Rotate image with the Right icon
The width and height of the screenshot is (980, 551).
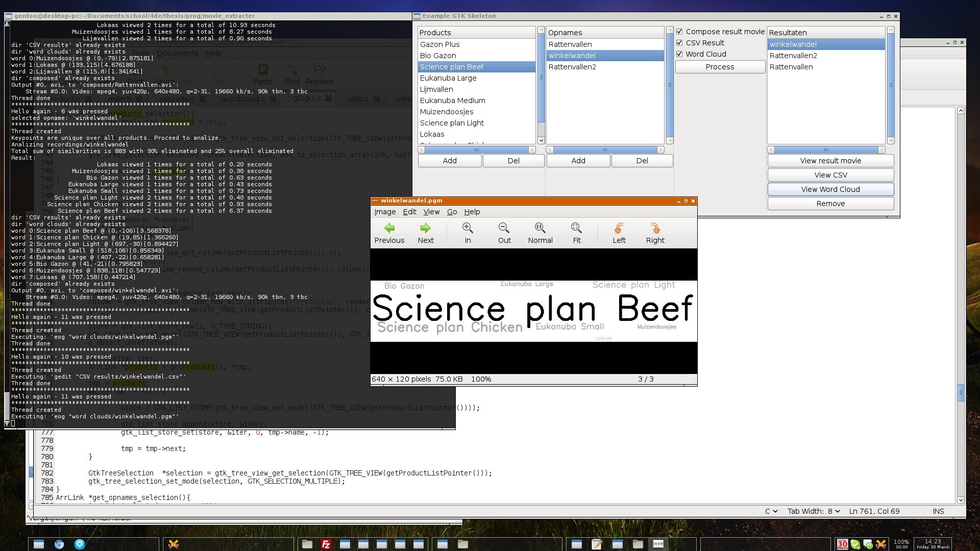point(655,228)
